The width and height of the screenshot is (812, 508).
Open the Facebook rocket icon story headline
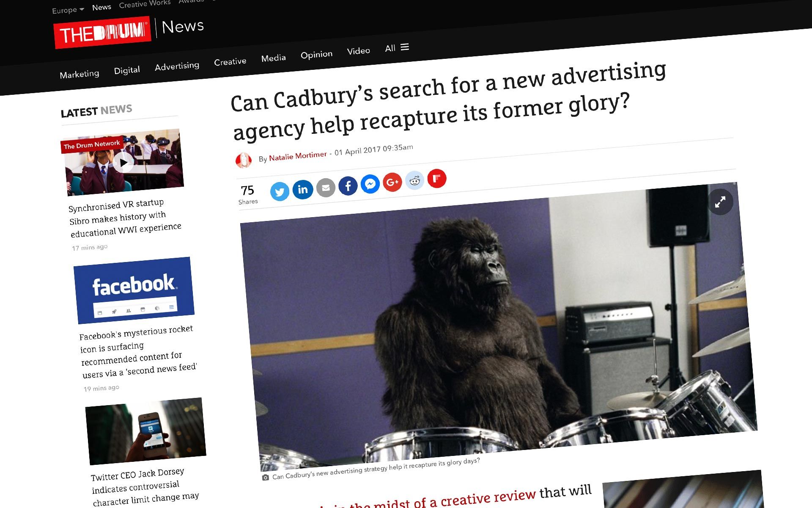[137, 351]
